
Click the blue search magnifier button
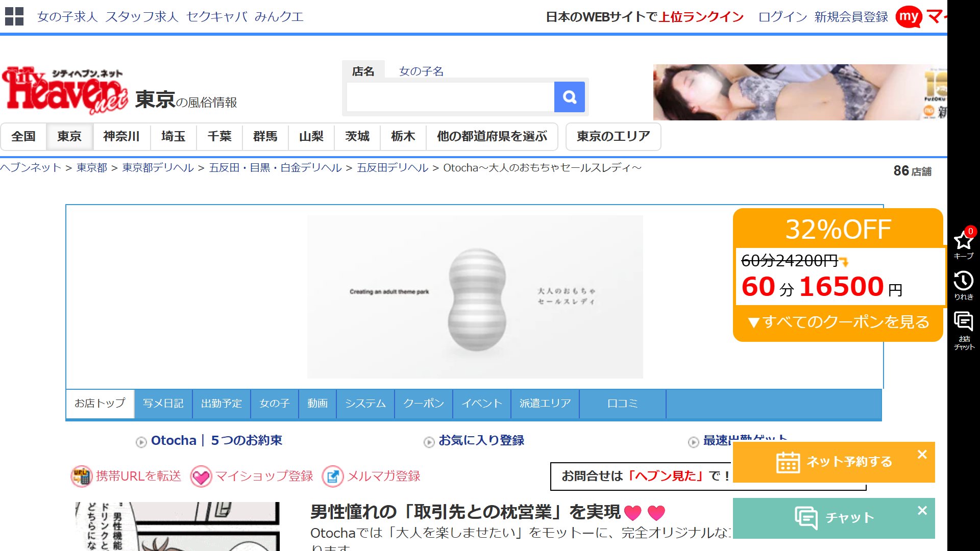tap(570, 97)
